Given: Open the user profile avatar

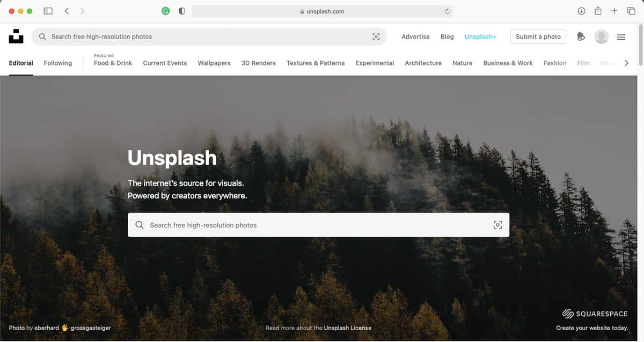Looking at the screenshot, I should [x=602, y=36].
